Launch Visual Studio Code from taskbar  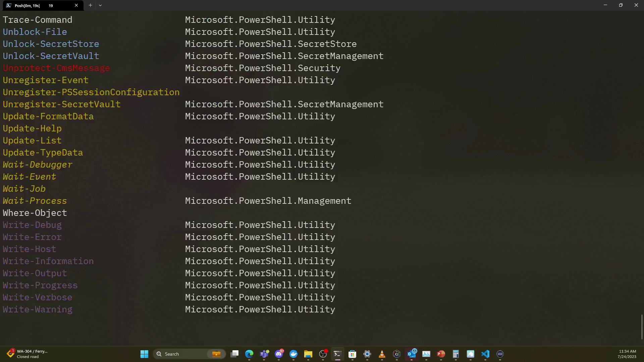[x=485, y=354]
